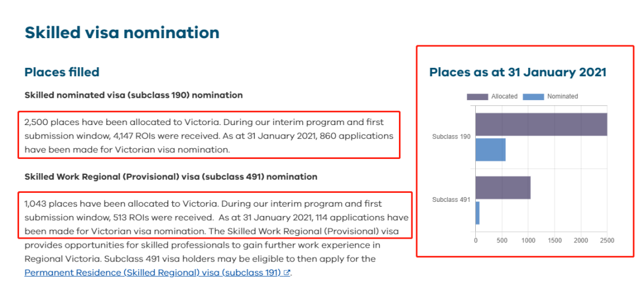Click the Subclass 491 axis label
Screen dimensions: 644x284
pyautogui.click(x=451, y=200)
